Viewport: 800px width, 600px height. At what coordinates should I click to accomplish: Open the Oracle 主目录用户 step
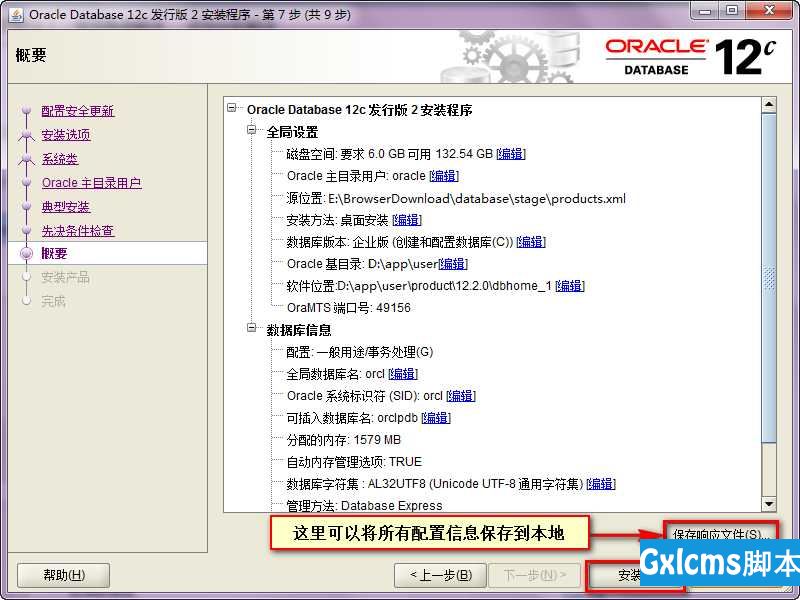(x=91, y=183)
